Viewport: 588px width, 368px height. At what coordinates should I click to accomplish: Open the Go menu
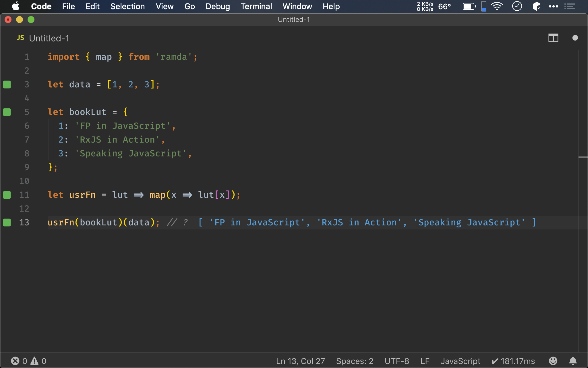[x=189, y=6]
